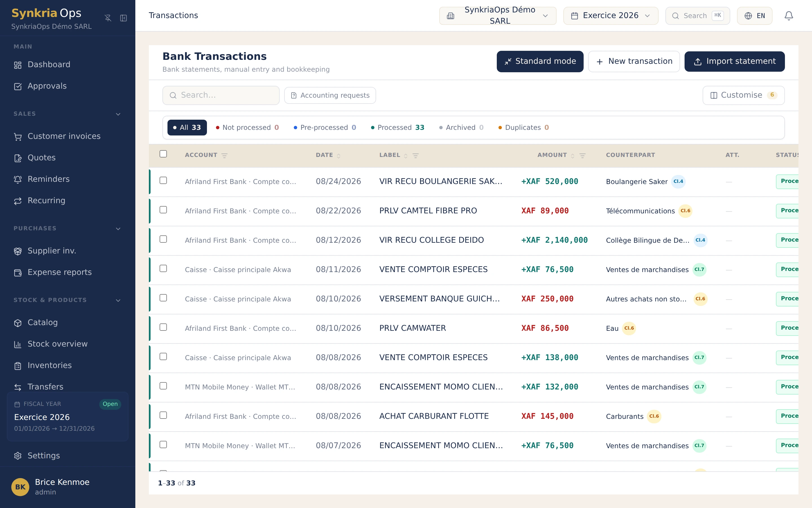Open notifications bell
Image resolution: width=812 pixels, height=508 pixels.
point(789,16)
